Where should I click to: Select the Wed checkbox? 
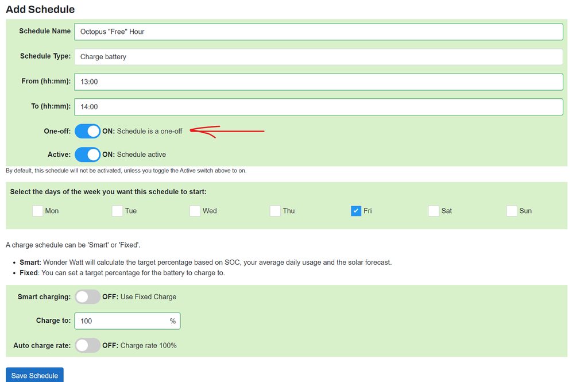(x=195, y=211)
